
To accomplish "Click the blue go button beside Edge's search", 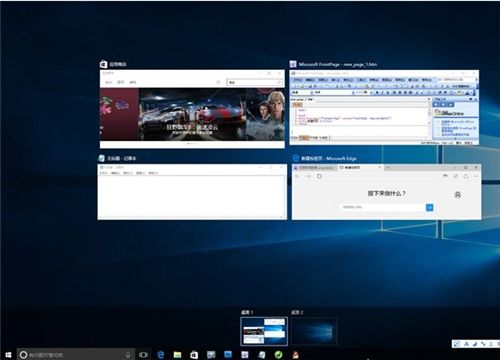I will 430,207.
